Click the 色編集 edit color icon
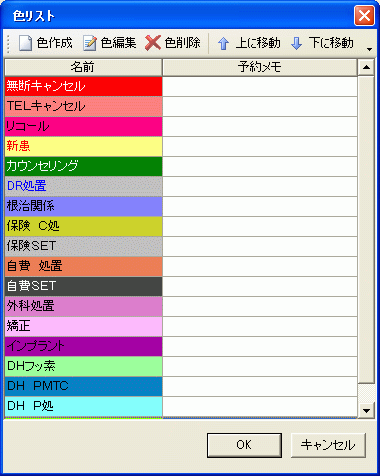Screen dimensions: 380x476 tap(89, 43)
